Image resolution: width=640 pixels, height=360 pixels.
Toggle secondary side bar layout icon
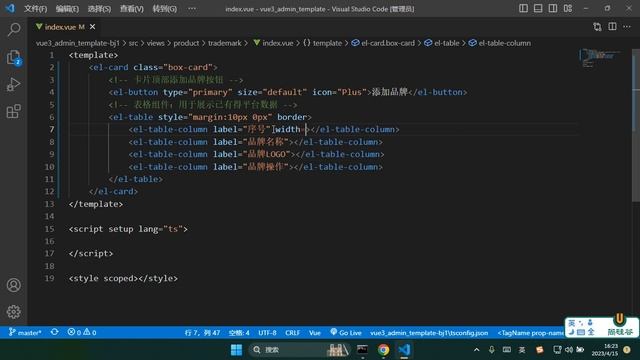pos(553,8)
